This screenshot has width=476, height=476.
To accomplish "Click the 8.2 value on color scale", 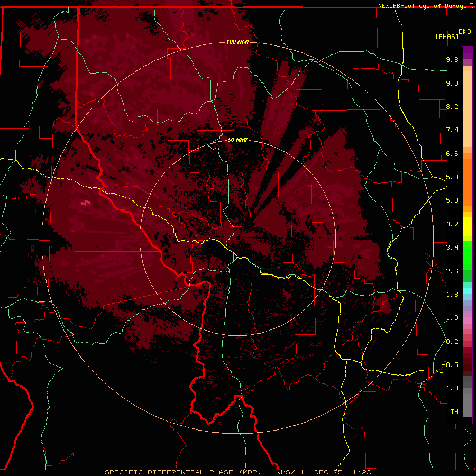I will click(x=452, y=106).
